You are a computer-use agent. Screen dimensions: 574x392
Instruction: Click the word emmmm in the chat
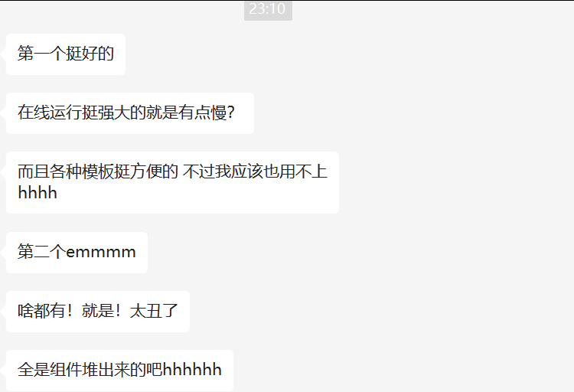[101, 252]
